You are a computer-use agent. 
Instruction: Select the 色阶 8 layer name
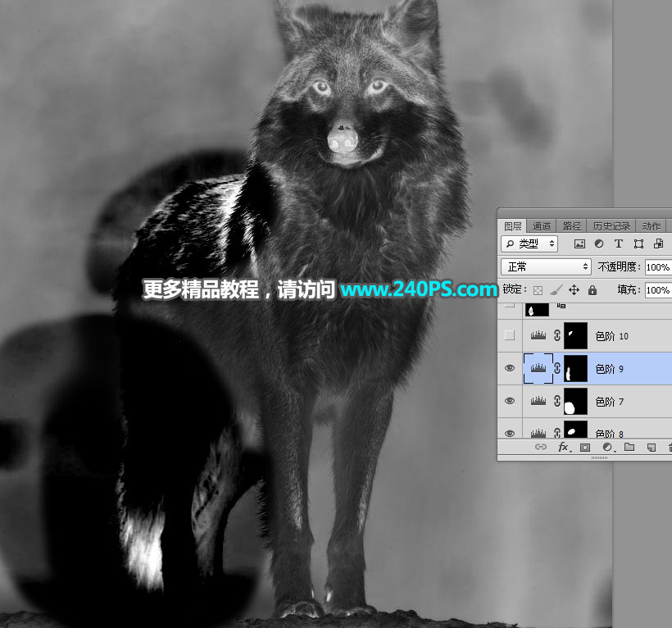click(x=609, y=434)
